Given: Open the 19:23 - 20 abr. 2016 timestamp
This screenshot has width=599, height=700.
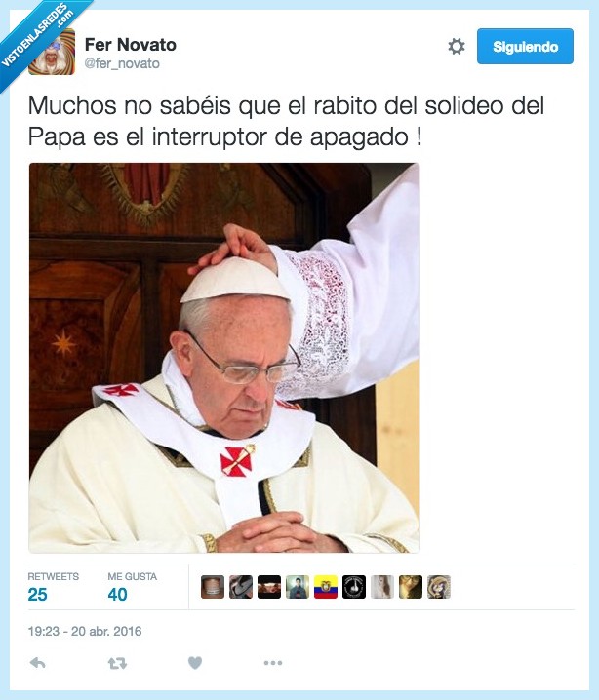Looking at the screenshot, I should click(x=85, y=631).
